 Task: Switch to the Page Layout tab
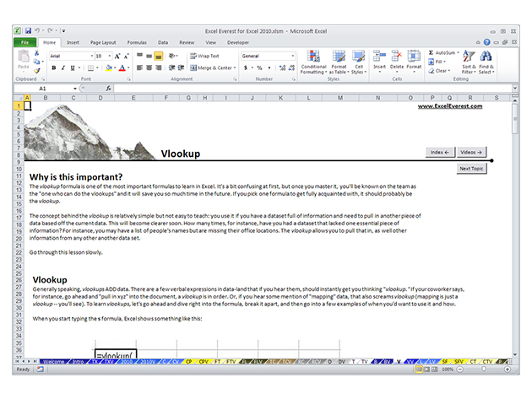click(103, 42)
